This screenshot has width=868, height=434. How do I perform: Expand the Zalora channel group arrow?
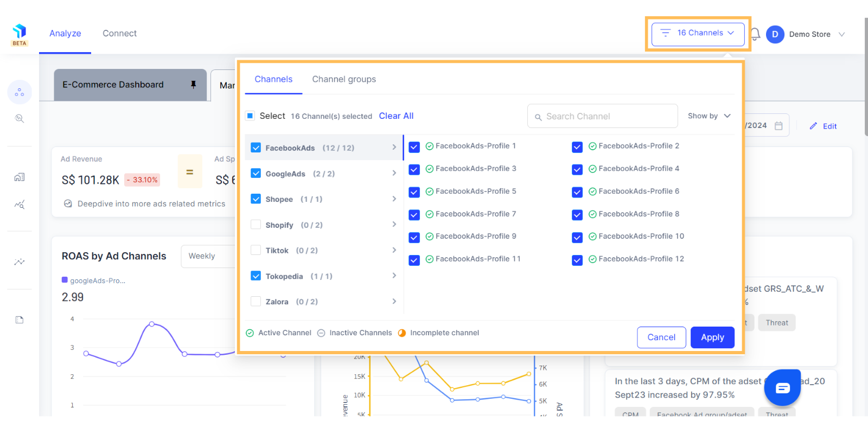[x=394, y=301]
